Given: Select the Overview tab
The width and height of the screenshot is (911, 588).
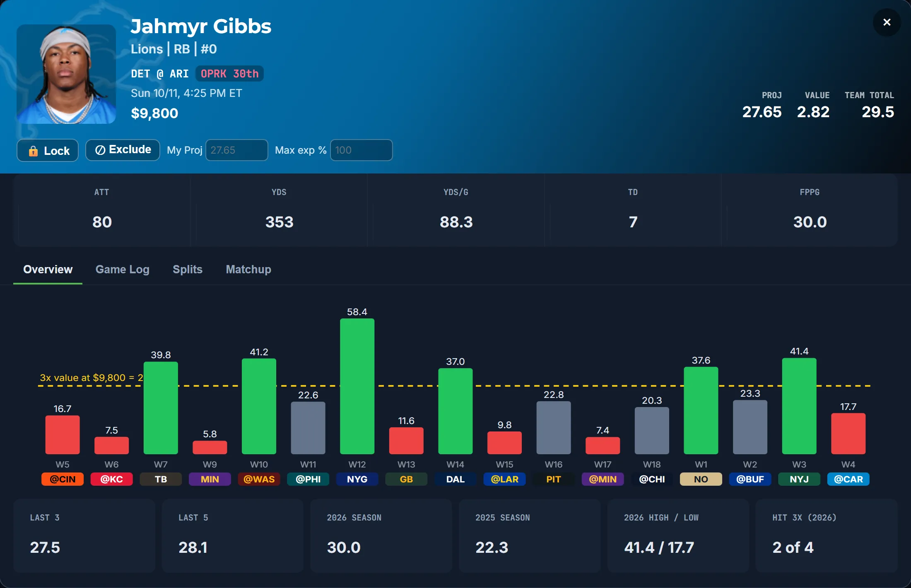Looking at the screenshot, I should click(x=48, y=270).
